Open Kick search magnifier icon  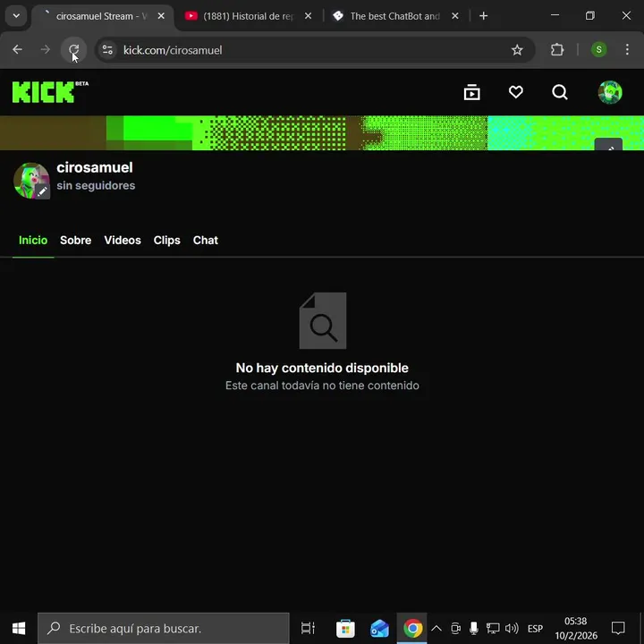pyautogui.click(x=560, y=92)
